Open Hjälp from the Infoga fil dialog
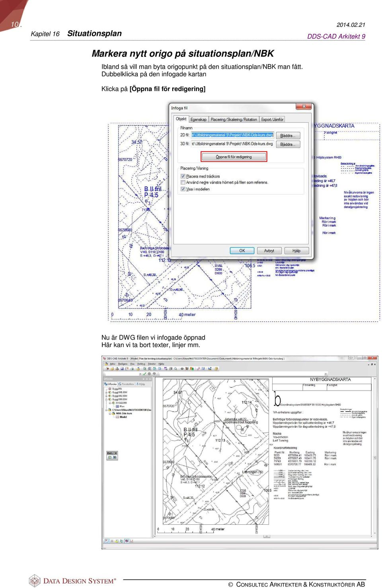 [296, 251]
